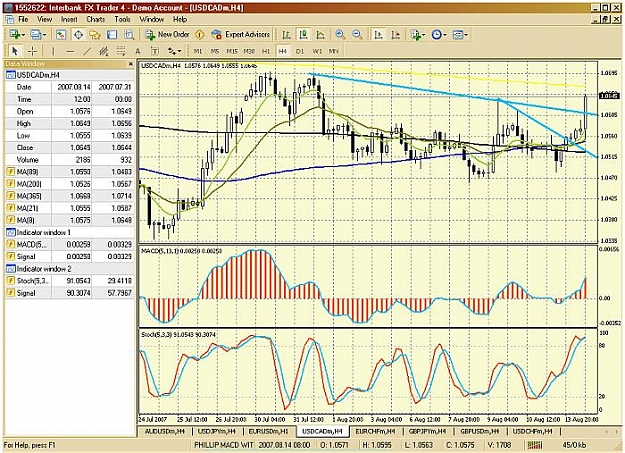Switch timeframe to MN

[334, 51]
